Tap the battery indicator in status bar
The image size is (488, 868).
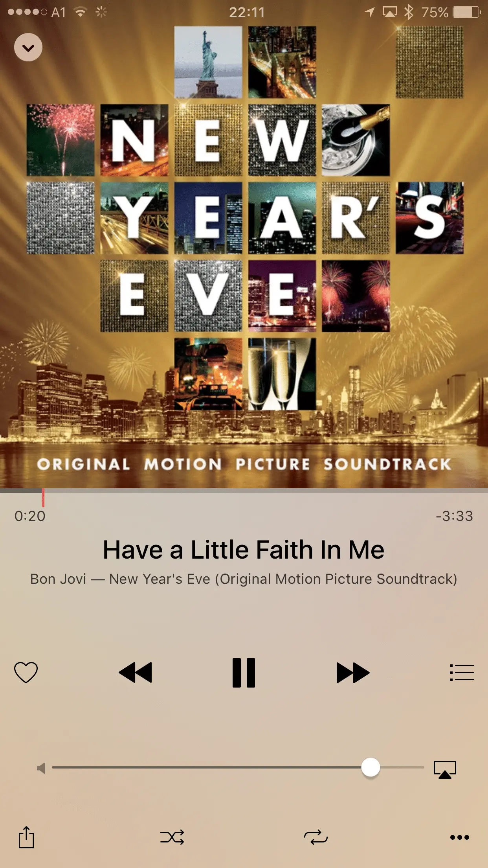[467, 12]
